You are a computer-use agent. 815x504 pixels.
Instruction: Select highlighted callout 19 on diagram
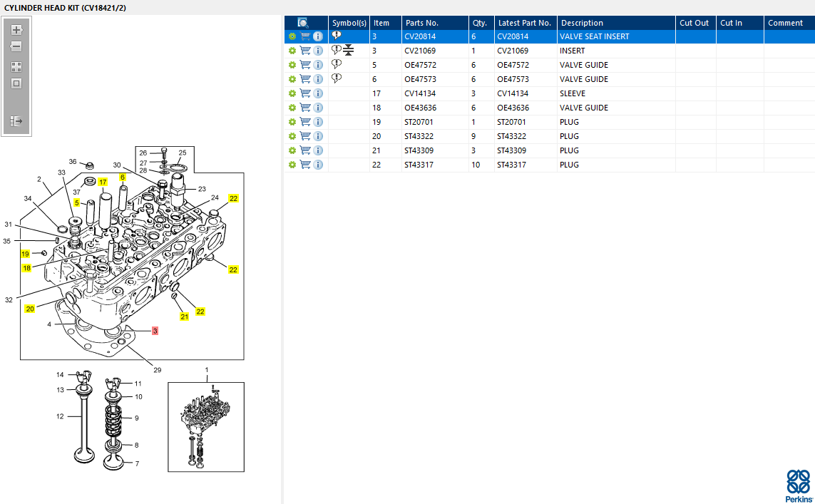click(25, 254)
